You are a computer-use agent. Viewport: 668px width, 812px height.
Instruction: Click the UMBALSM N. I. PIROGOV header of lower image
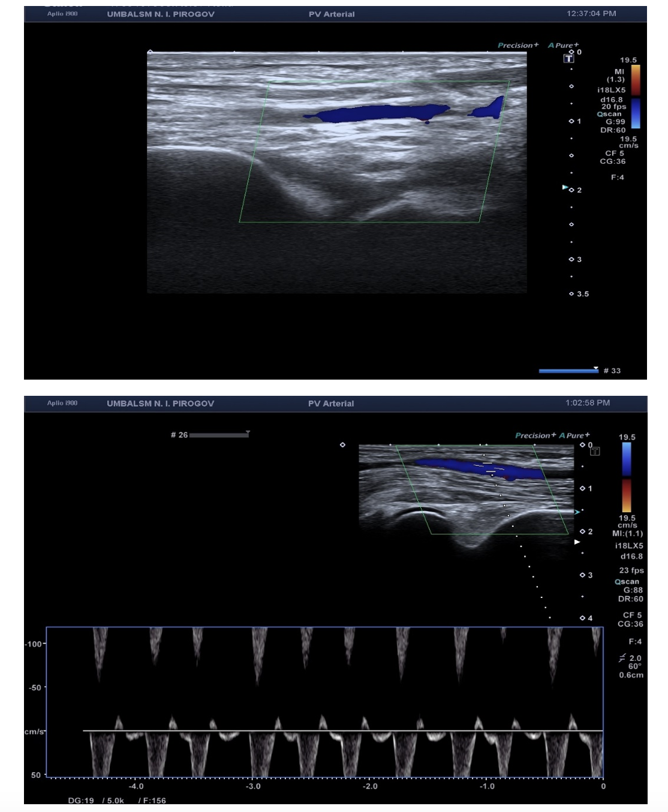tap(160, 404)
